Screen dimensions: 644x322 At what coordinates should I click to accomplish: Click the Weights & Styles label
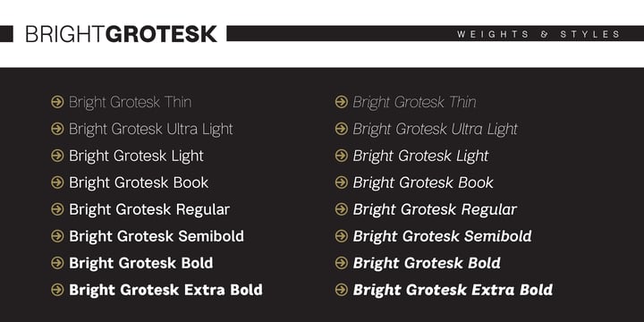538,34
